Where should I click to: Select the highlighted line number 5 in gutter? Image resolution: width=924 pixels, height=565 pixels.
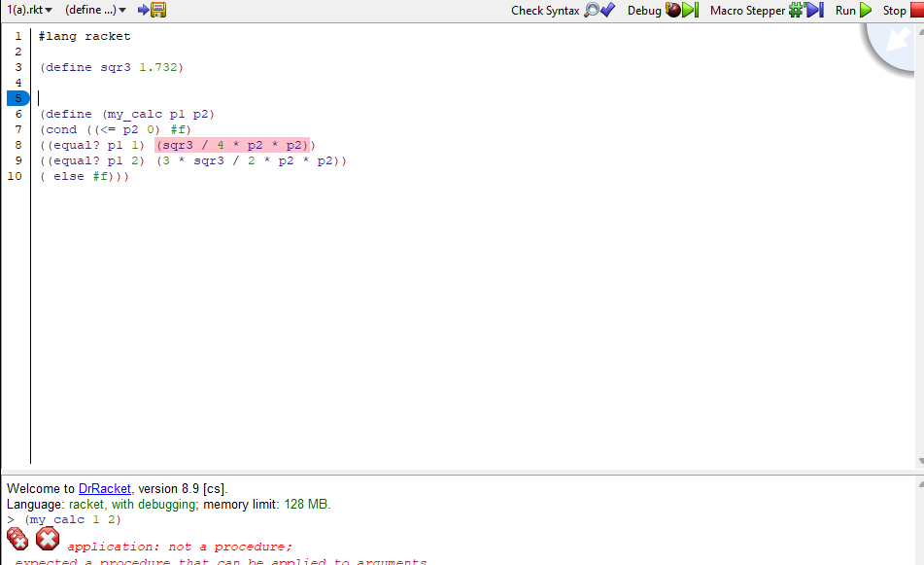[x=17, y=97]
